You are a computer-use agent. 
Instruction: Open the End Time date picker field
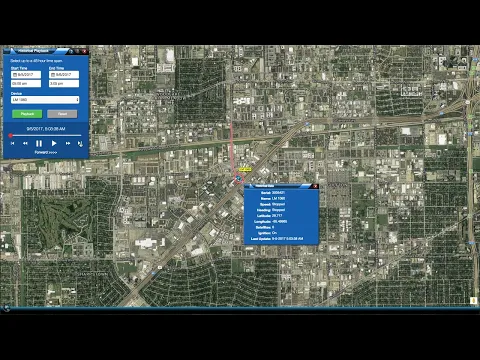(x=64, y=75)
